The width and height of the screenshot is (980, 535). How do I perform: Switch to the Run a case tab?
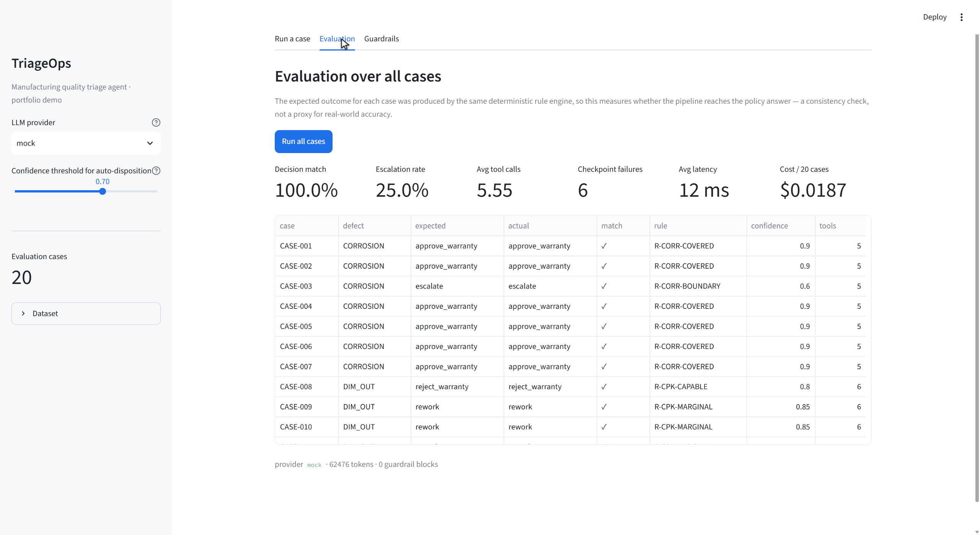point(292,39)
